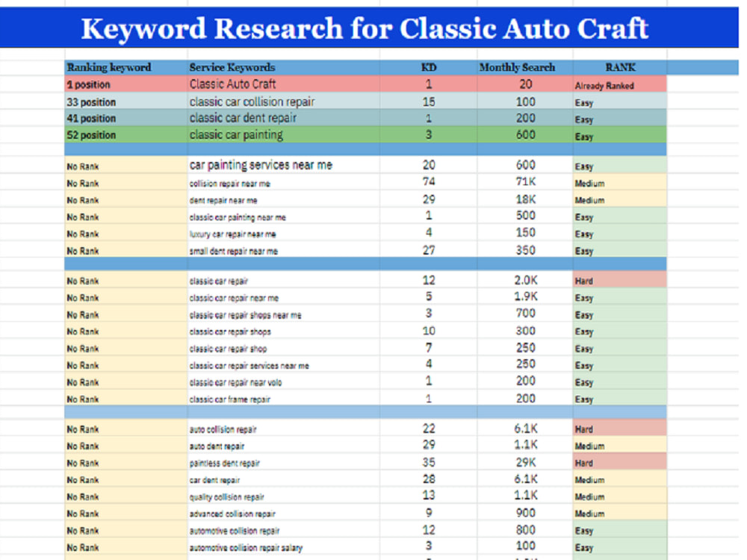The image size is (747, 560).
Task: Select the 'small dent repair near me' cell
Action: (284, 250)
